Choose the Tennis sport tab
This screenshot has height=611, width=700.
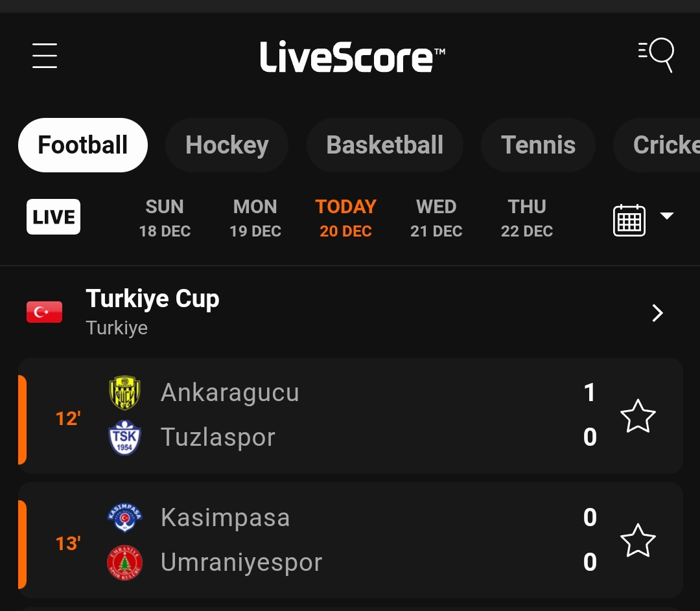click(x=538, y=145)
